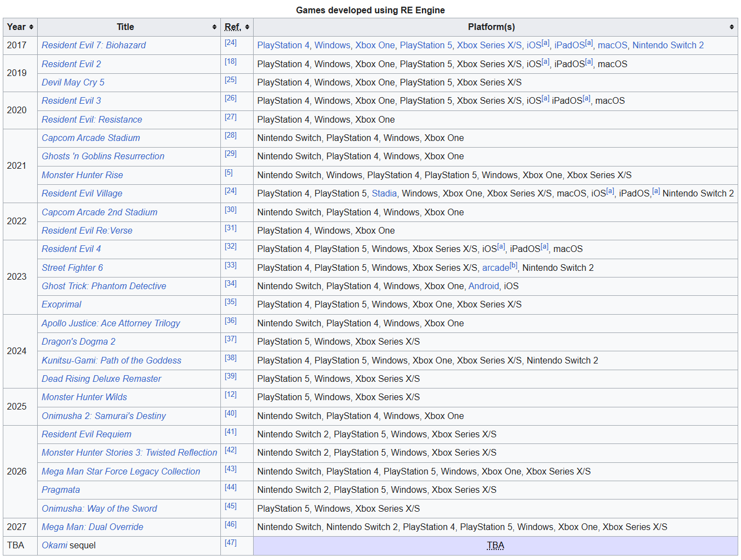Screen dimensions: 741x560
Task: Jump to reference [41] for Resident Evil Requiem
Action: 230,432
